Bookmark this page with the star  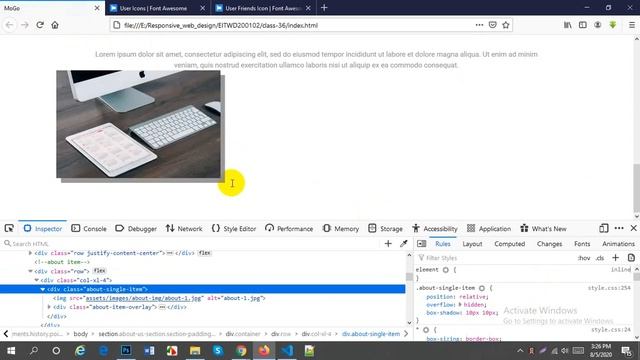[x=506, y=25]
